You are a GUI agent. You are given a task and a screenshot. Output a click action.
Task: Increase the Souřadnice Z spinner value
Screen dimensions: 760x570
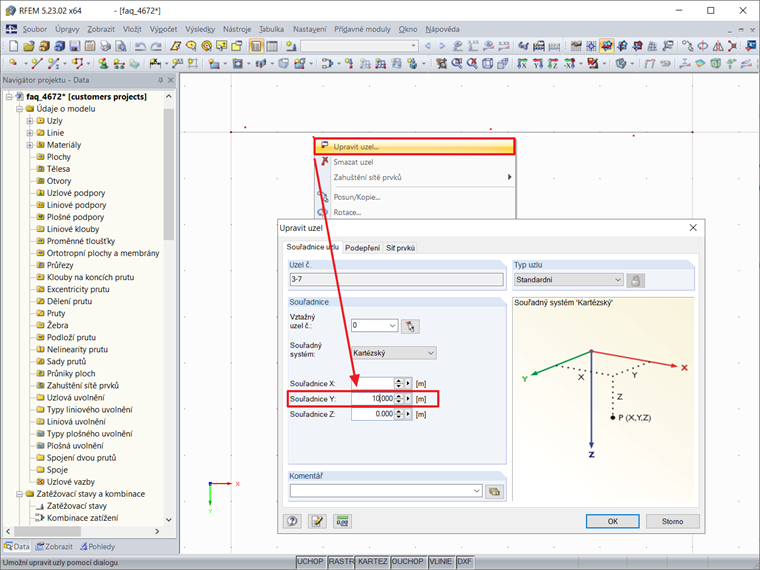tap(398, 412)
